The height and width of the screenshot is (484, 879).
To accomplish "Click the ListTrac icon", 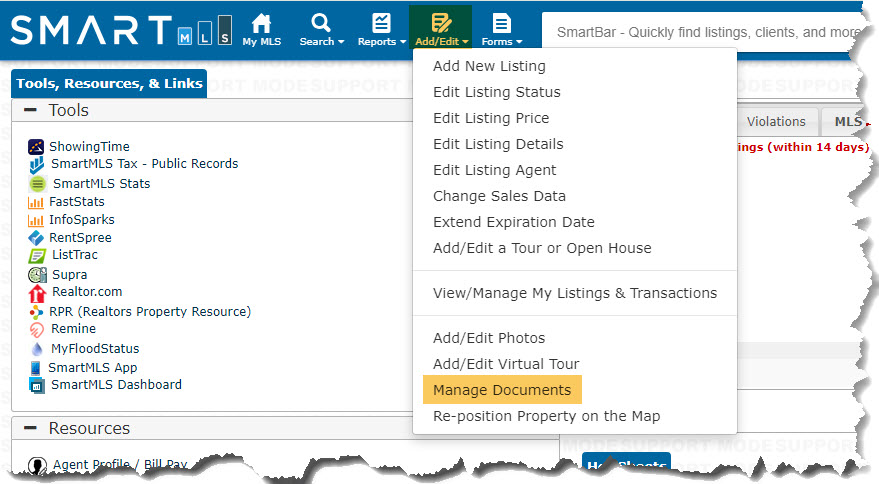I will [37, 256].
